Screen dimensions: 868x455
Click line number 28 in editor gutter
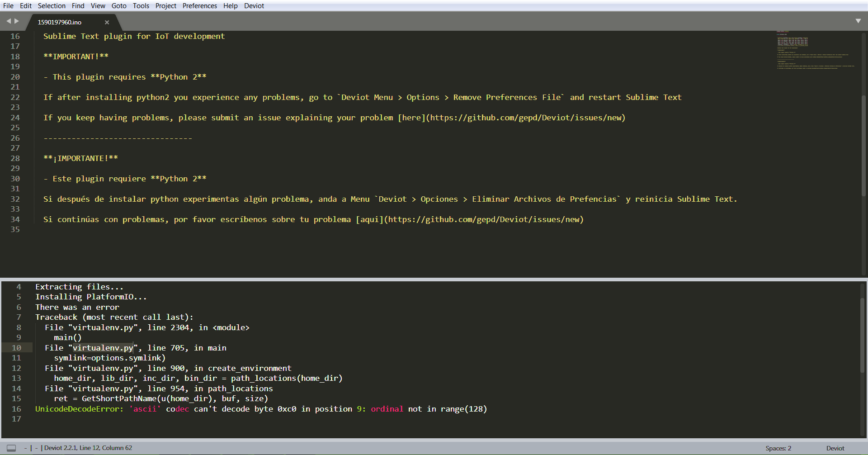pyautogui.click(x=15, y=158)
